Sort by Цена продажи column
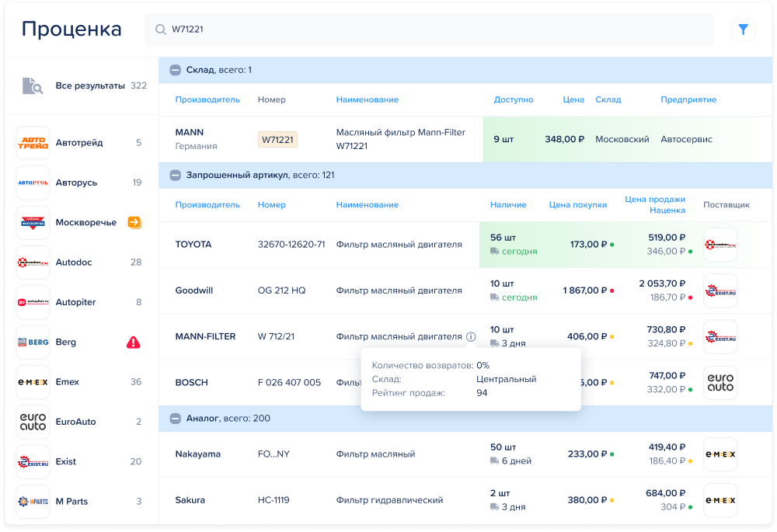Viewport: 777px width, 532px height. click(x=655, y=199)
